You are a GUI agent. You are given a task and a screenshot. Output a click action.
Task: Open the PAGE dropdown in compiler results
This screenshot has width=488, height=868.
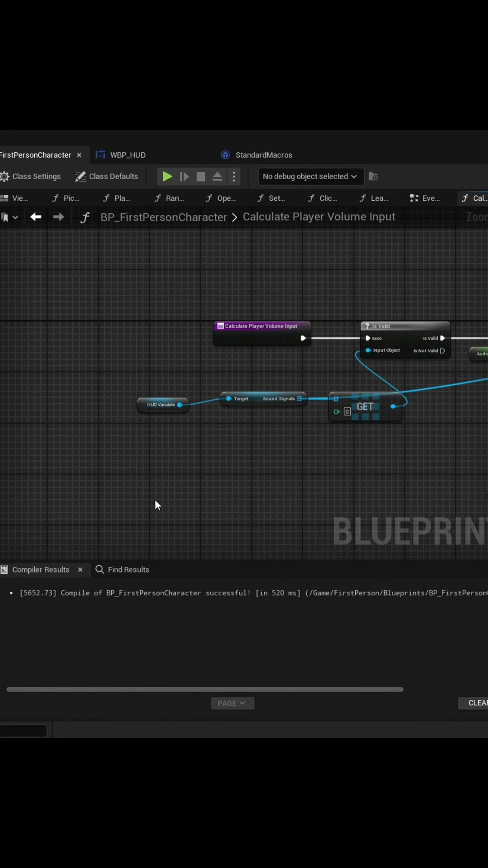pos(232,703)
